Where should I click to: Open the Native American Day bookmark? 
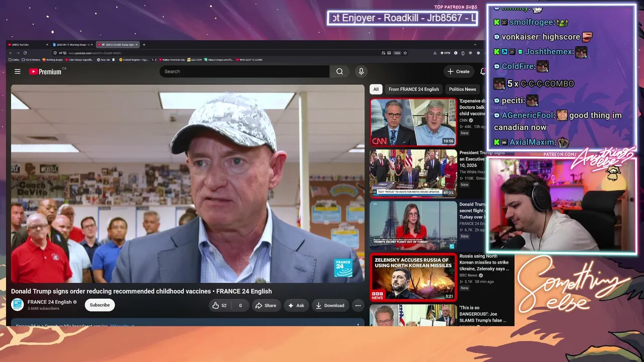click(x=172, y=60)
